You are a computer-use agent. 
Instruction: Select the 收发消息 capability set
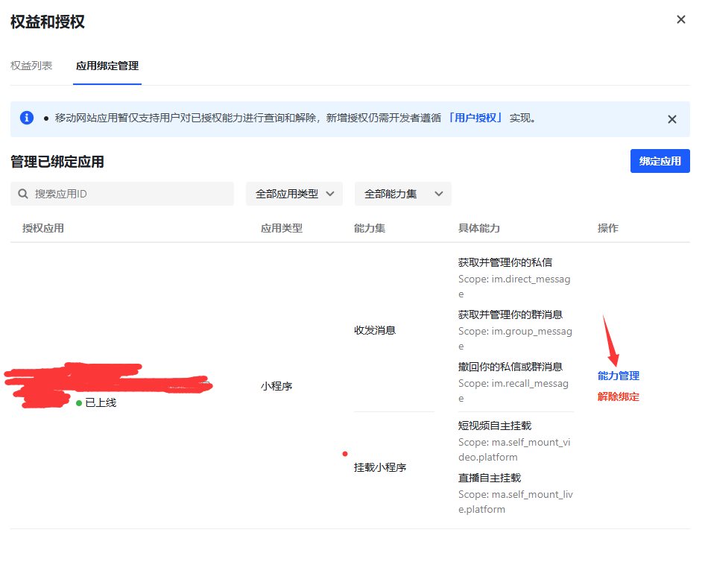click(x=374, y=330)
